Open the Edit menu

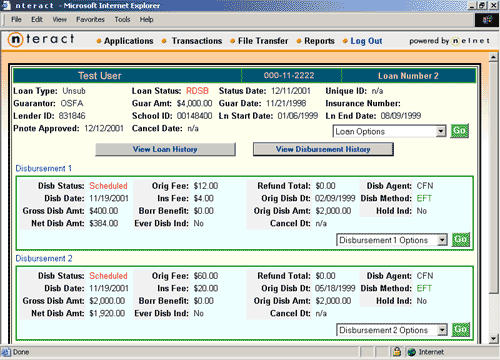click(x=37, y=20)
